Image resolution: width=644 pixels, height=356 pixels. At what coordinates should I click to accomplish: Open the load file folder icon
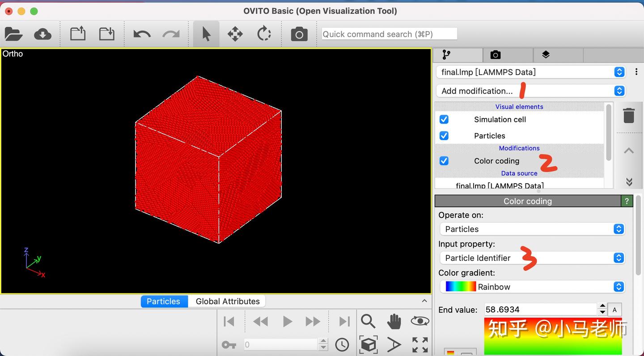[13, 34]
